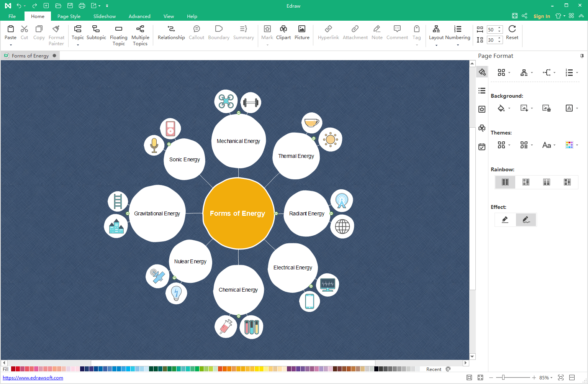Select the first Rainbow color mode
This screenshot has width=588, height=384.
click(505, 182)
